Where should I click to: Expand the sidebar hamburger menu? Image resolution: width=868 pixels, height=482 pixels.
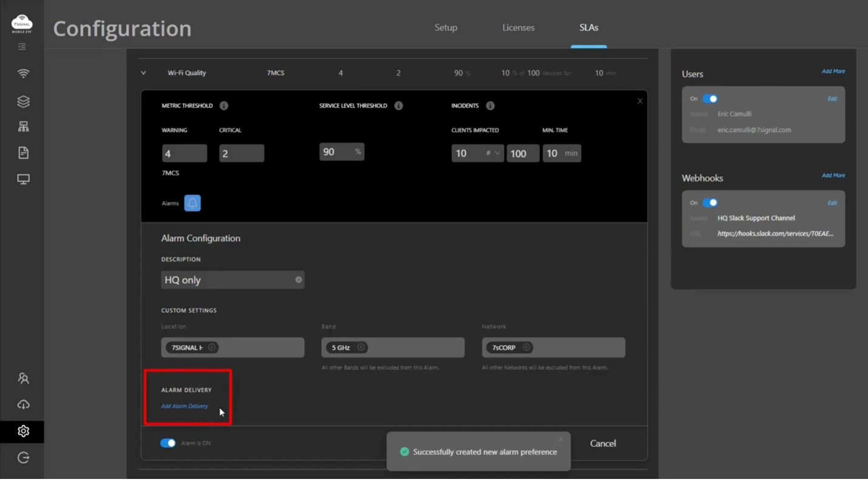[x=22, y=47]
